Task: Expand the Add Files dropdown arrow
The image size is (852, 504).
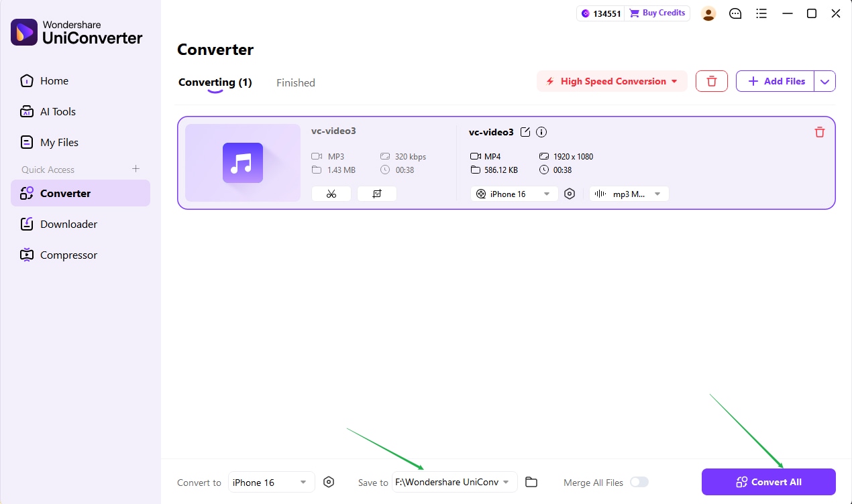Action: click(x=825, y=81)
